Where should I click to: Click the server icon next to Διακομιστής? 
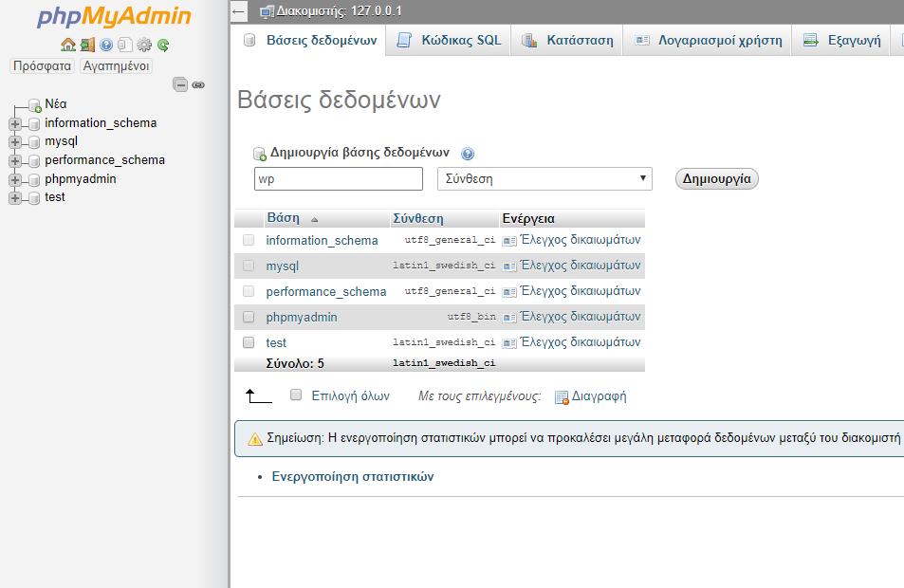[267, 11]
